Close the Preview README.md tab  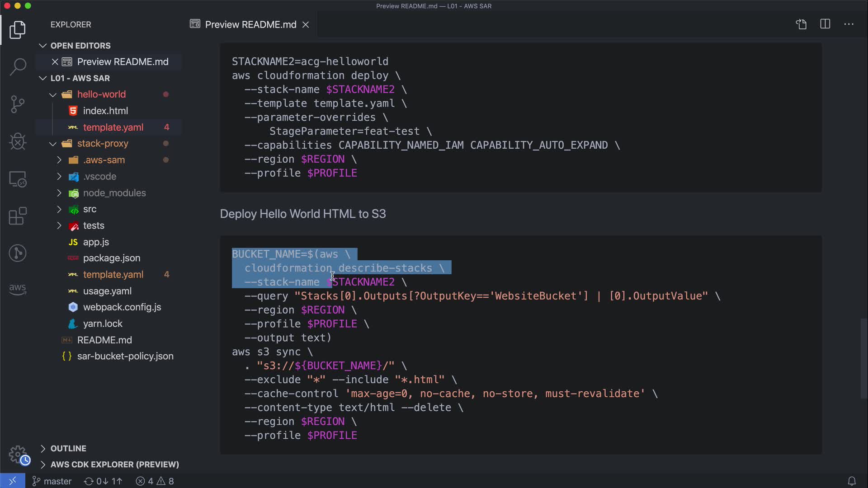pos(306,24)
